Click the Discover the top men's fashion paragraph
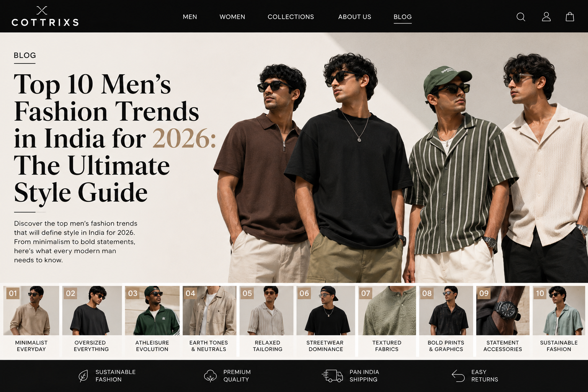The width and height of the screenshot is (588, 392). pos(76,242)
